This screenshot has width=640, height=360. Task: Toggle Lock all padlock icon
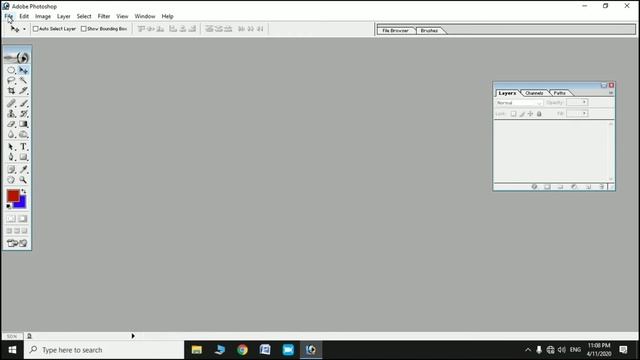[539, 114]
